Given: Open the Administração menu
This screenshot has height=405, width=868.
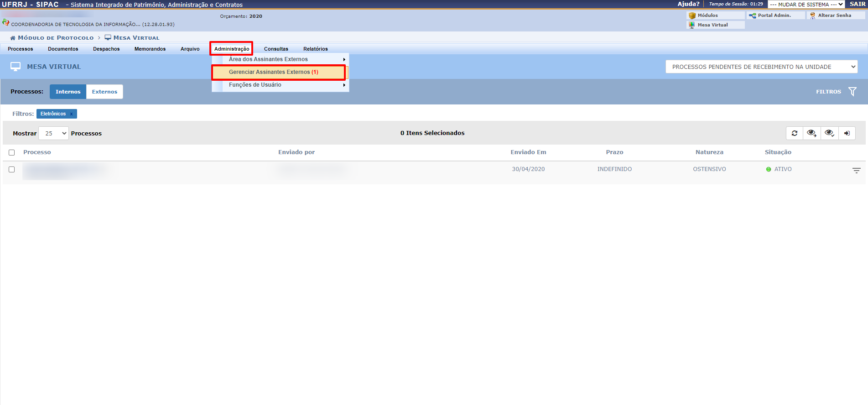Looking at the screenshot, I should pos(232,49).
